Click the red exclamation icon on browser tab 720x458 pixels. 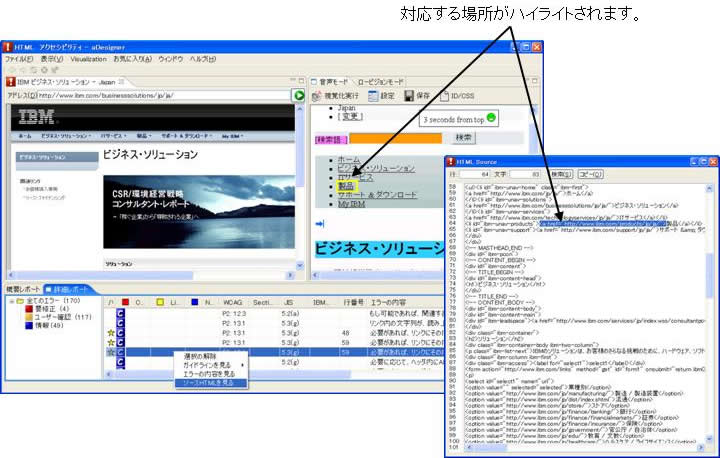pyautogui.click(x=11, y=82)
